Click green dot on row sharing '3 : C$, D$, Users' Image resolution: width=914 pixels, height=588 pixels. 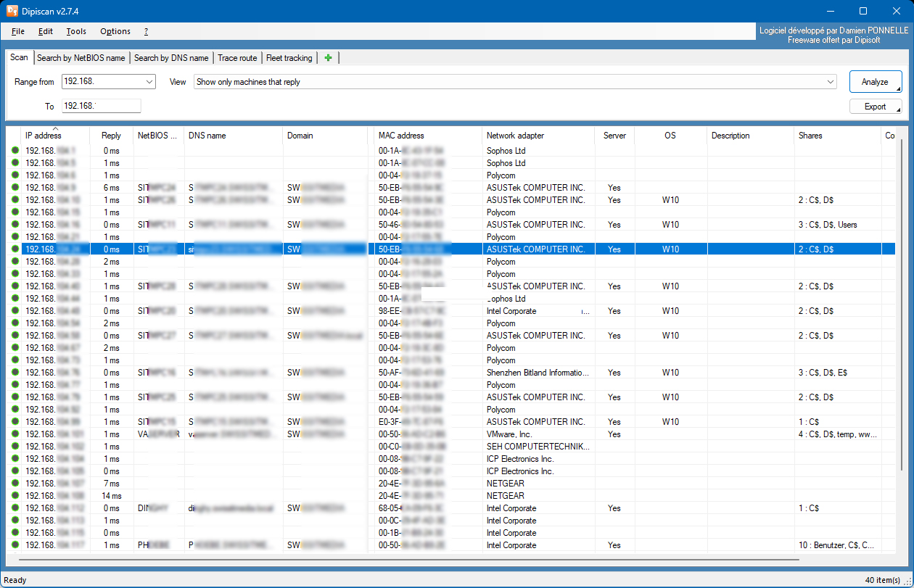(x=15, y=225)
